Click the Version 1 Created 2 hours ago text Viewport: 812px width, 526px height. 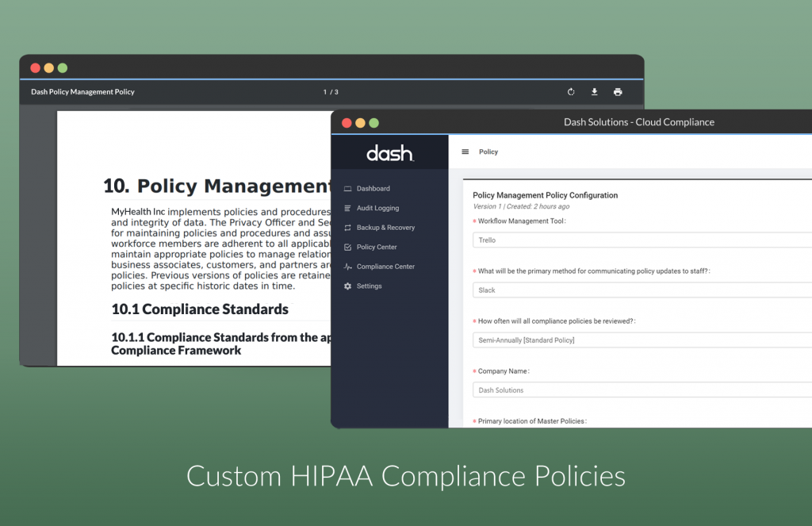521,206
